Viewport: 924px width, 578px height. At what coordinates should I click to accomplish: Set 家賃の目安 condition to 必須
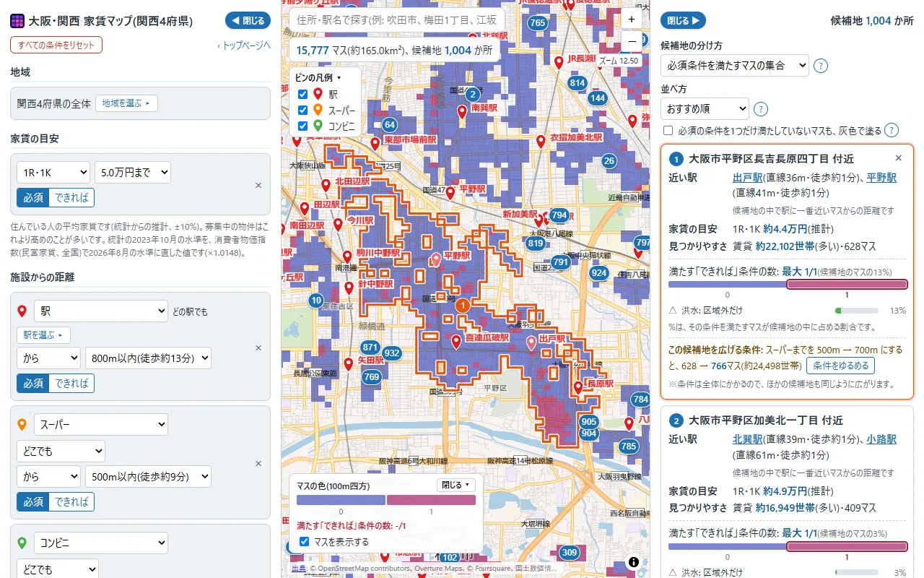pos(33,197)
